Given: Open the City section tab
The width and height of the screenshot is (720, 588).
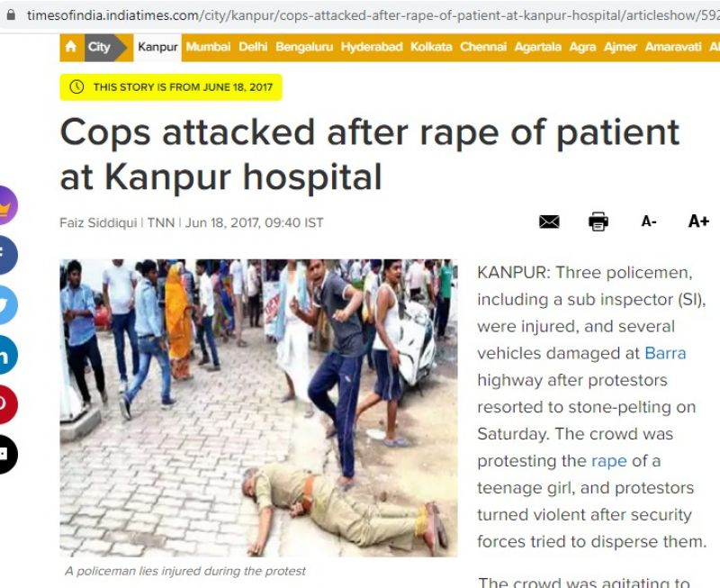Looking at the screenshot, I should [99, 47].
